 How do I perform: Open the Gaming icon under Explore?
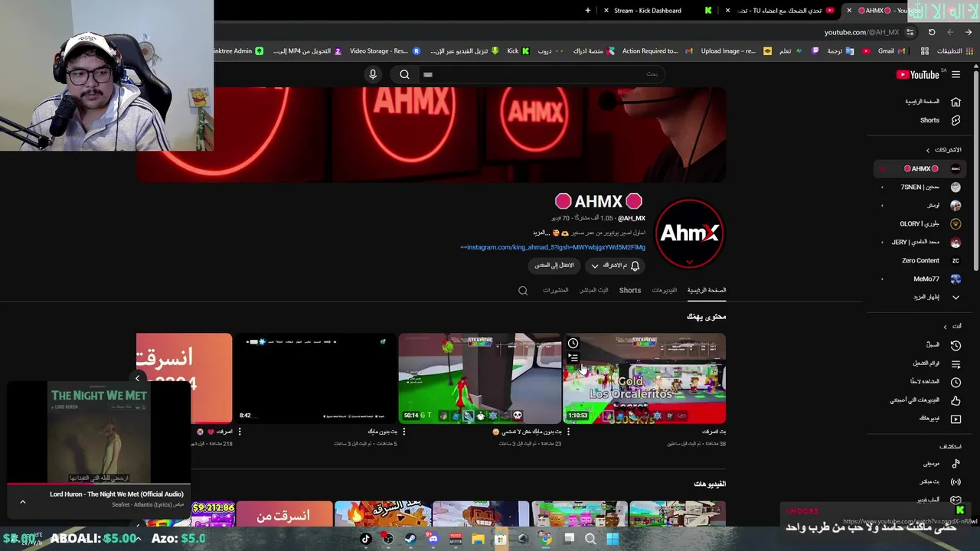pyautogui.click(x=955, y=500)
